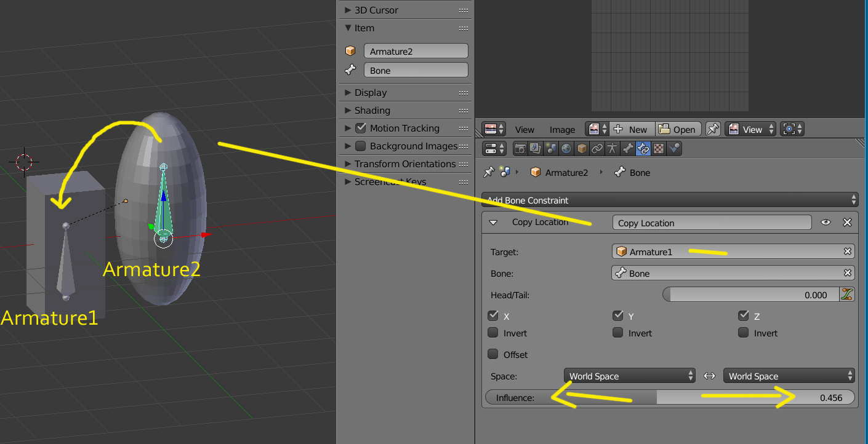Viewport: 868px width, 444px height.
Task: Enable the Offset checkbox
Action: coord(493,354)
